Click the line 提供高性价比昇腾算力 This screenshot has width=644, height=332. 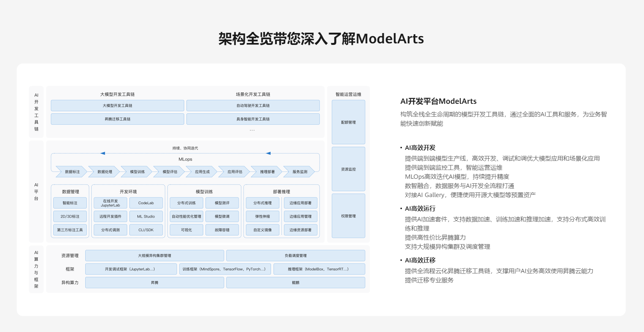click(x=435, y=237)
